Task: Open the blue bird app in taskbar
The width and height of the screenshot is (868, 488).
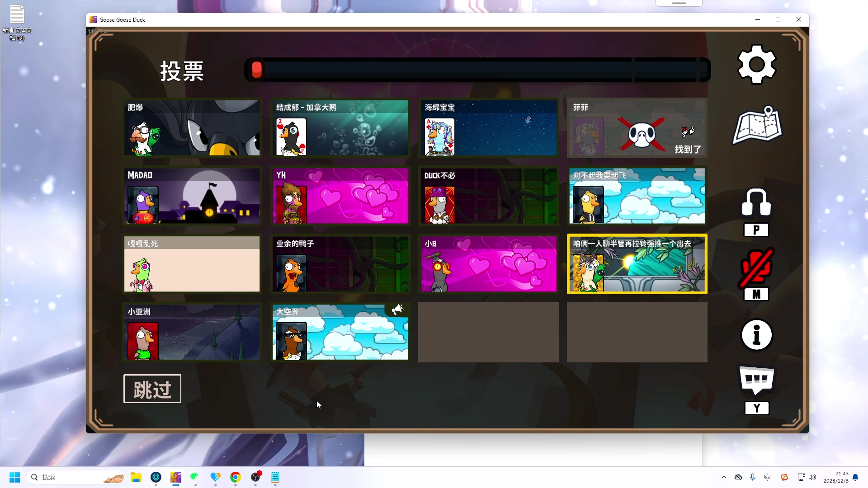Action: (x=215, y=477)
